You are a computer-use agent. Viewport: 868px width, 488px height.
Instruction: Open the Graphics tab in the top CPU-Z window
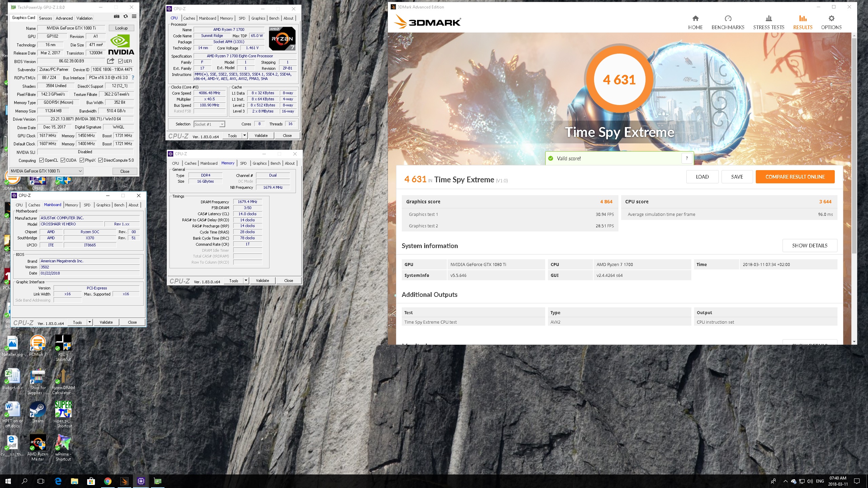(258, 18)
